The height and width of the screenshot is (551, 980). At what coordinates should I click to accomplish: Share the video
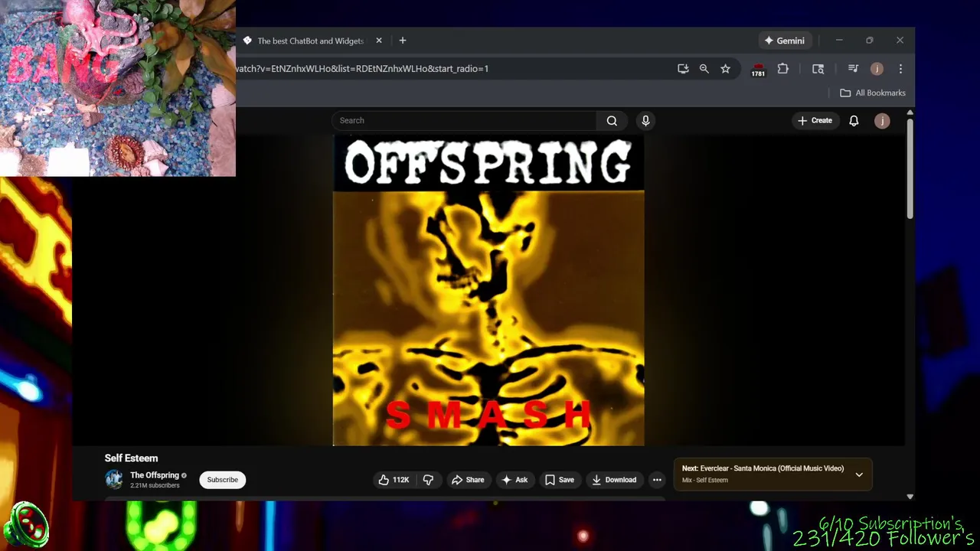point(468,480)
